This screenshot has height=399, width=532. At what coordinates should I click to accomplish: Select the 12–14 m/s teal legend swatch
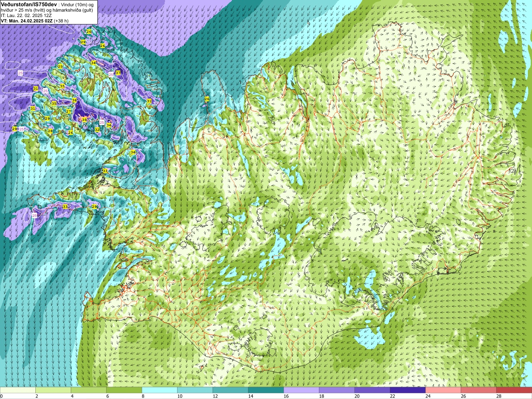pos(230,390)
